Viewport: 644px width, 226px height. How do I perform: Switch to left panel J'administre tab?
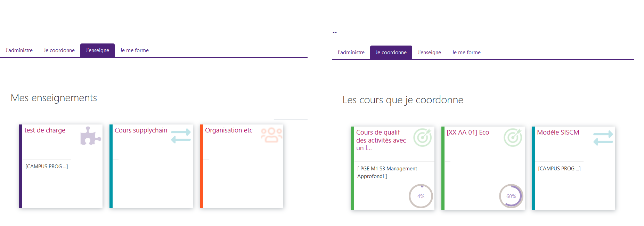click(x=19, y=50)
